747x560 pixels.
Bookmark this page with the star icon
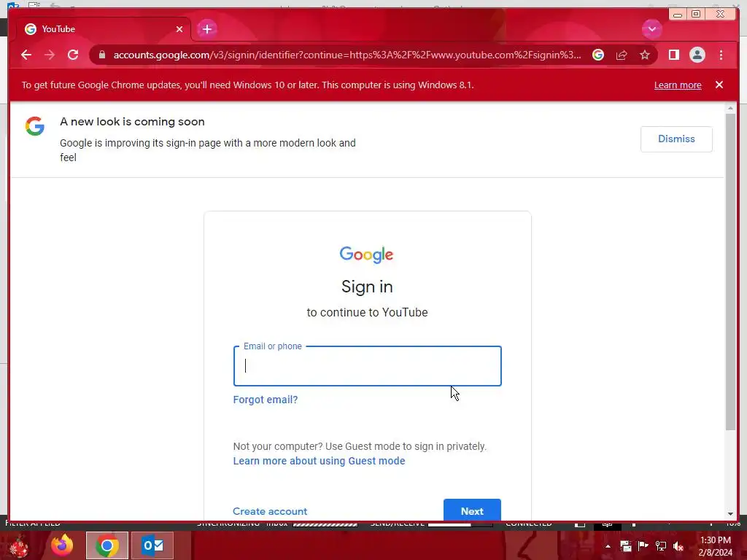[645, 55]
